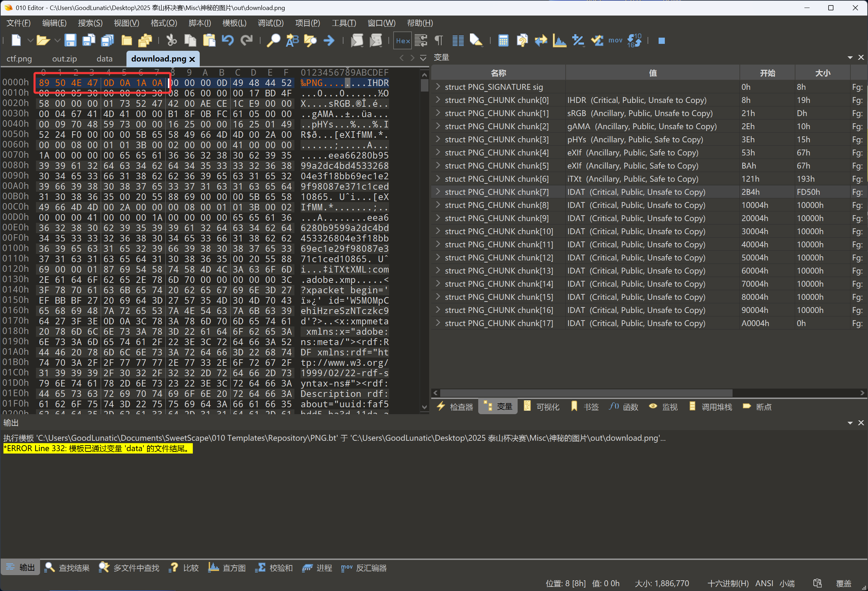
Task: Click the 名称 column header
Action: click(498, 73)
